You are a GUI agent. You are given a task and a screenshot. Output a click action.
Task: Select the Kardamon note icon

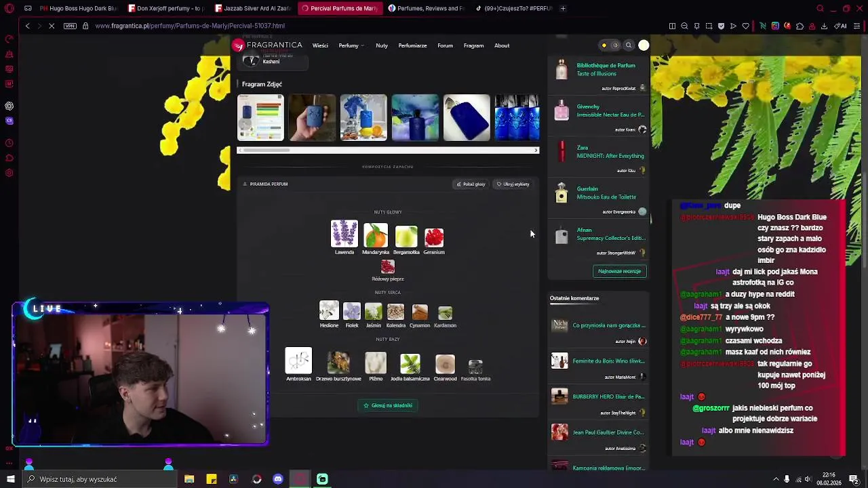click(445, 312)
